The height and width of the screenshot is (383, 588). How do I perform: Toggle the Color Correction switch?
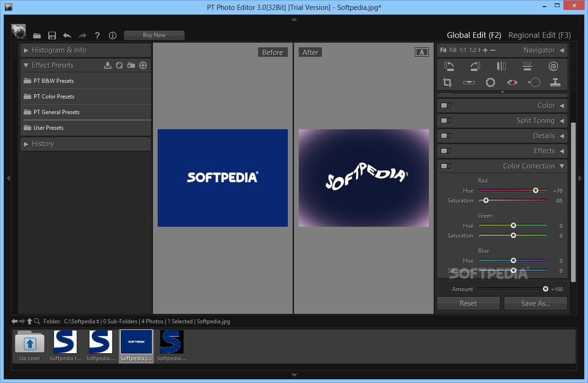click(x=446, y=166)
